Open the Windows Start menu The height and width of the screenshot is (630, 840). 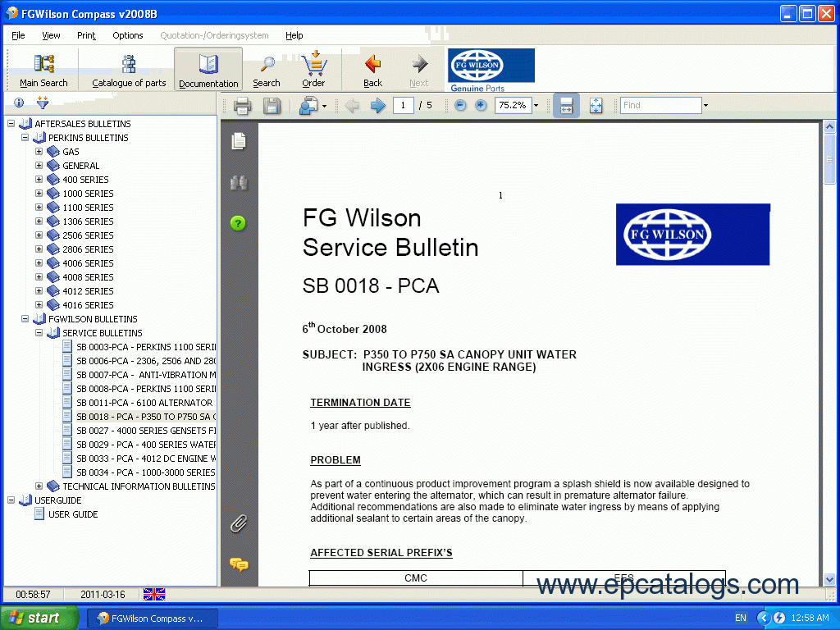click(39, 618)
